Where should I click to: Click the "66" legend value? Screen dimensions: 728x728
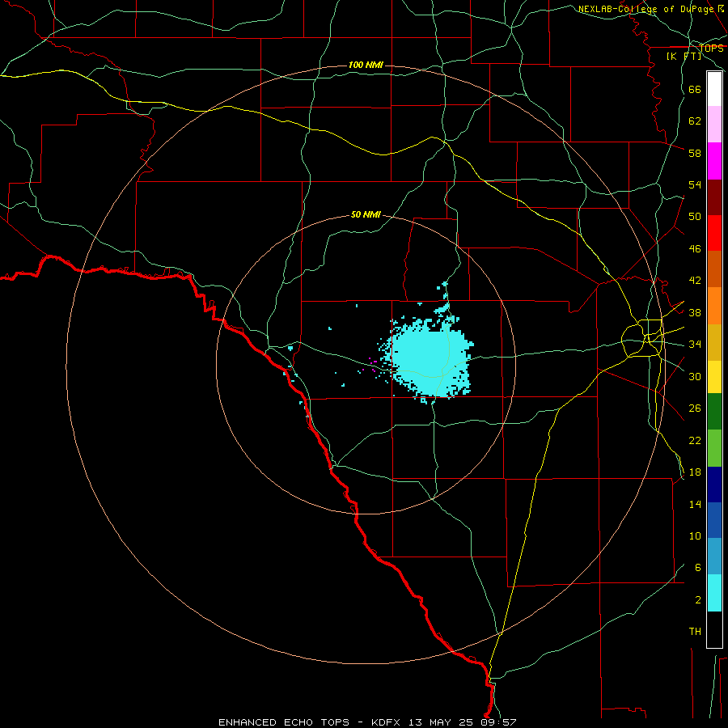(695, 89)
